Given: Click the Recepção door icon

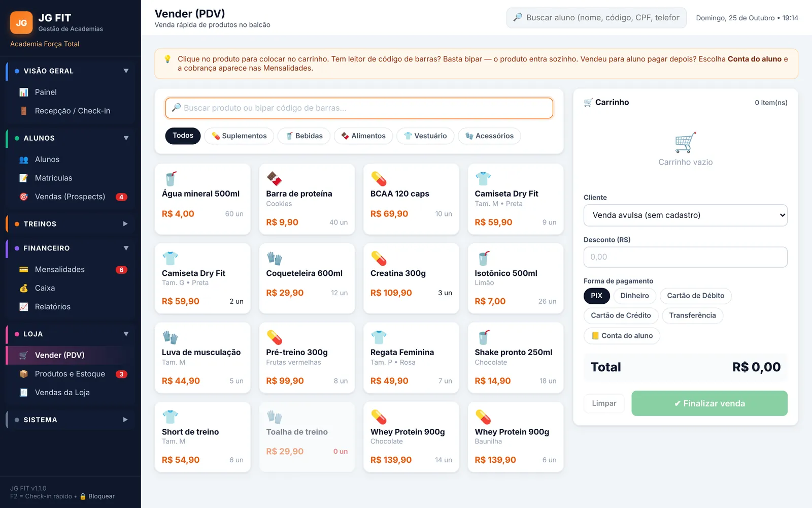Looking at the screenshot, I should (24, 111).
